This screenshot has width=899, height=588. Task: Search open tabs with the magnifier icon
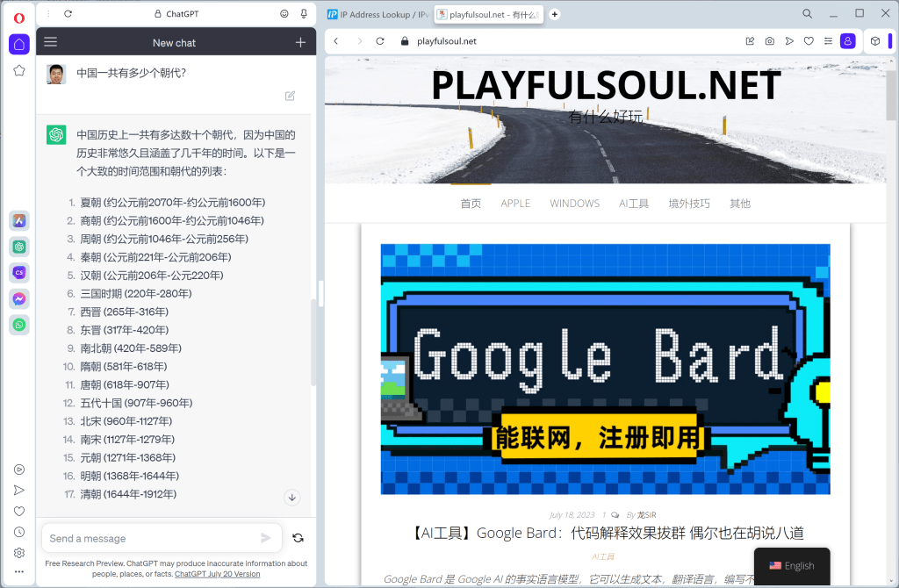click(x=808, y=14)
